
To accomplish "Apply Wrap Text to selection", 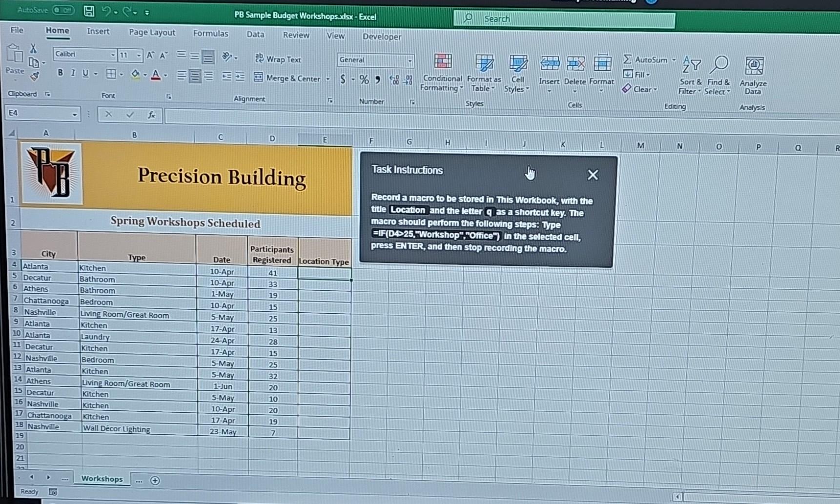I will pyautogui.click(x=278, y=59).
